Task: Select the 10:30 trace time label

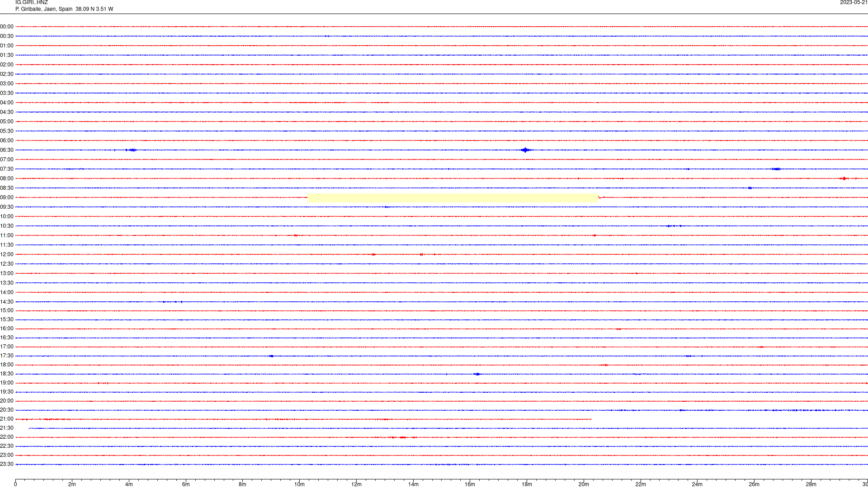Action: (7, 226)
